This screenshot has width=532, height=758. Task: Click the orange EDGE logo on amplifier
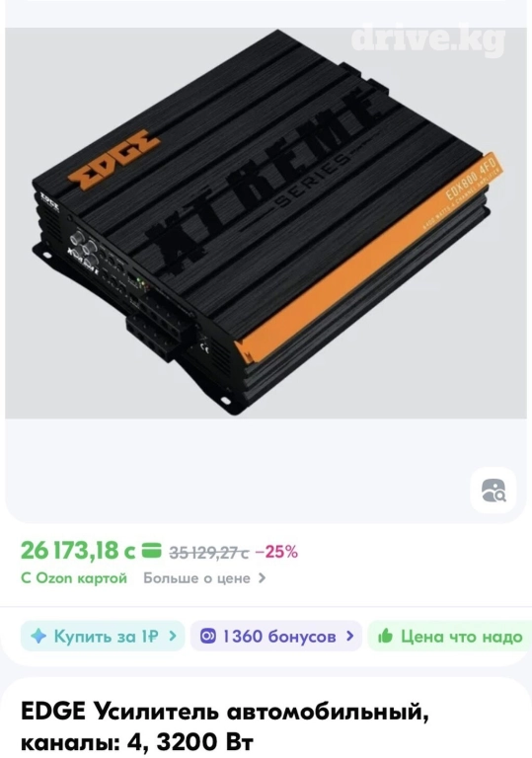pyautogui.click(x=114, y=156)
